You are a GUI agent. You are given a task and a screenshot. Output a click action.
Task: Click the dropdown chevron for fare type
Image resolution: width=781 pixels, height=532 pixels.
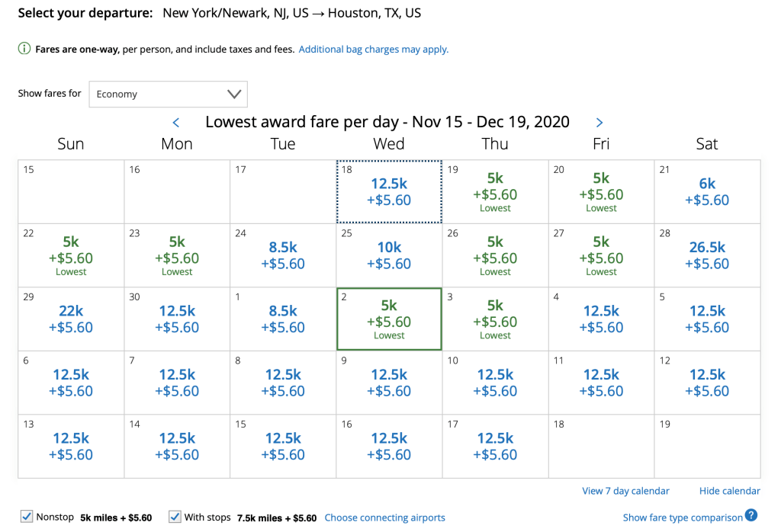point(234,95)
